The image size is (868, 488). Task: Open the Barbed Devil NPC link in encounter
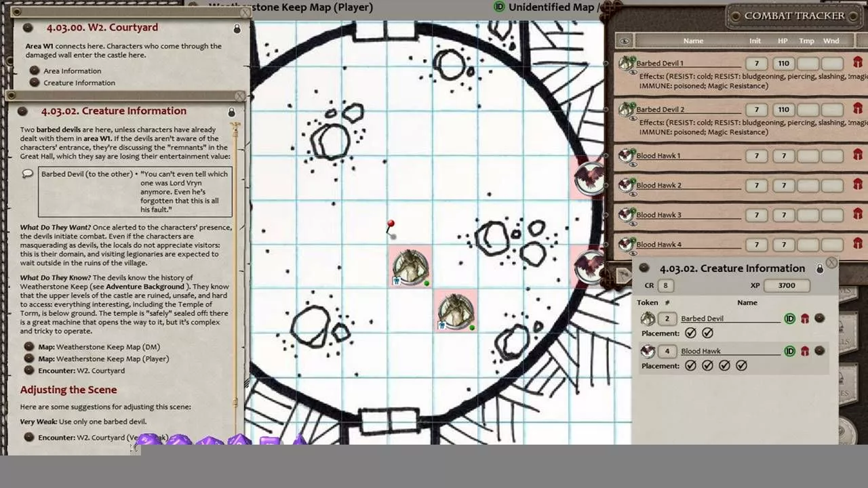click(820, 319)
